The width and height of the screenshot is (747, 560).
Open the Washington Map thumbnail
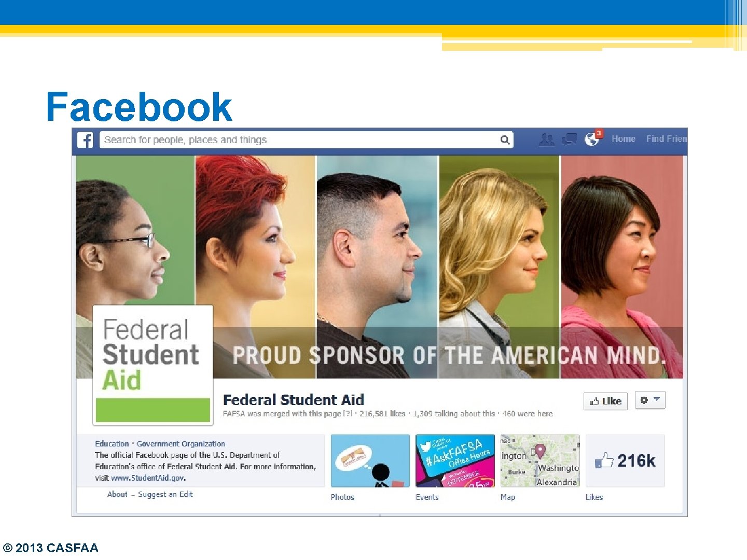540,461
